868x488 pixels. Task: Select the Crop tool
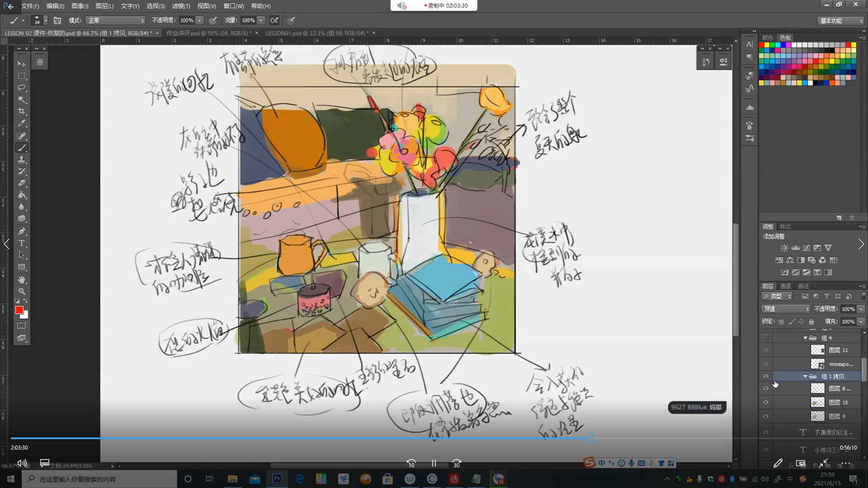click(21, 111)
